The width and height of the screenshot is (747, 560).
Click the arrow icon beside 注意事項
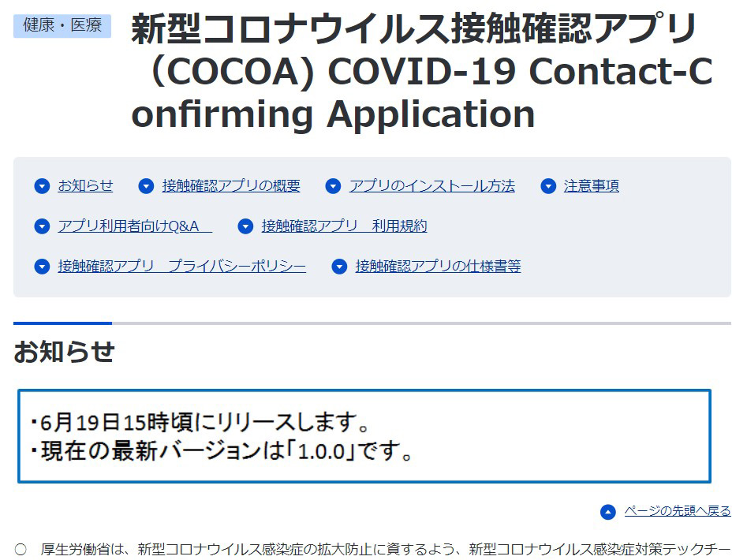[548, 186]
